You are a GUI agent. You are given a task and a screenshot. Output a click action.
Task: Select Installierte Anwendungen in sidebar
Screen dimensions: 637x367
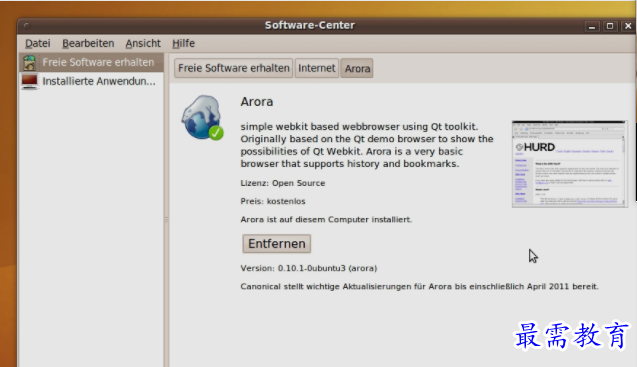click(91, 81)
